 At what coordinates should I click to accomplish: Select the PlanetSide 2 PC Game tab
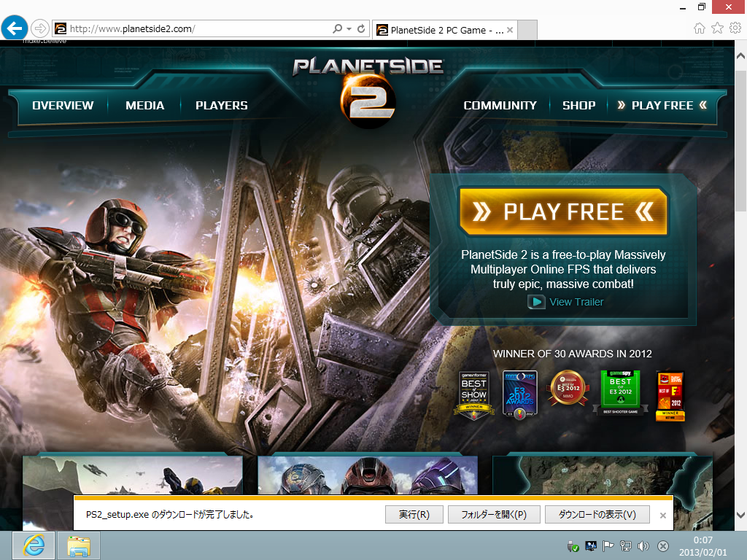coord(444,30)
